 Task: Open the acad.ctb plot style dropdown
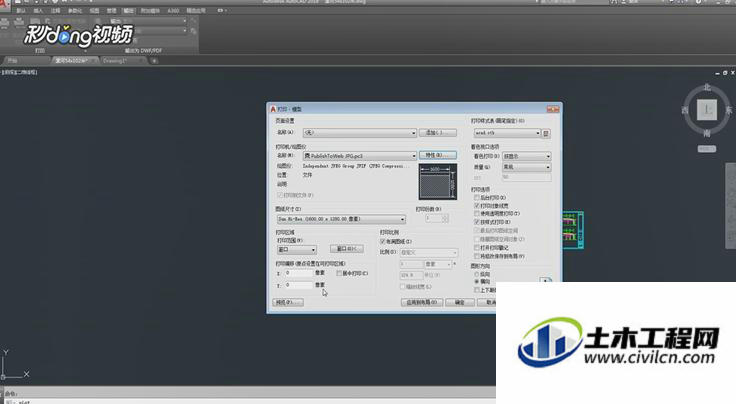[x=507, y=133]
